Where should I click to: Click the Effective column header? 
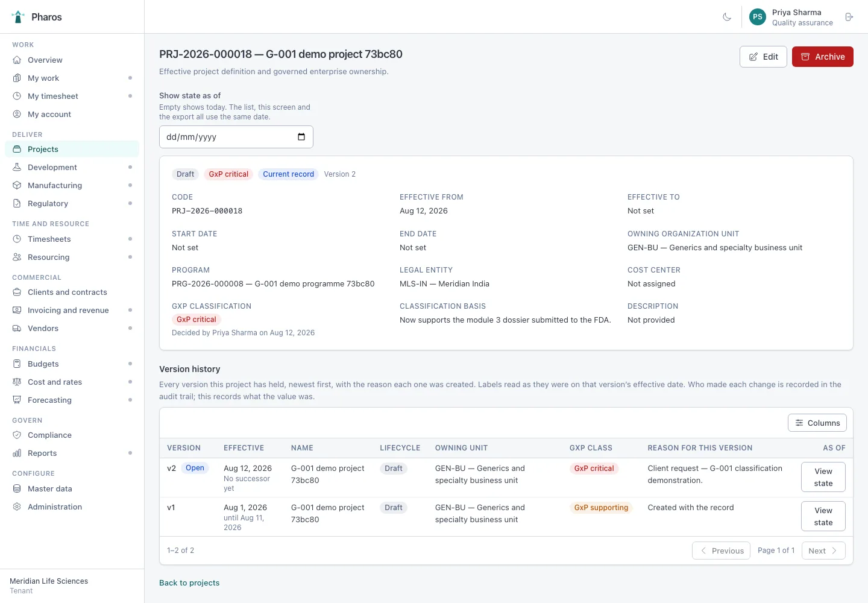click(x=244, y=448)
